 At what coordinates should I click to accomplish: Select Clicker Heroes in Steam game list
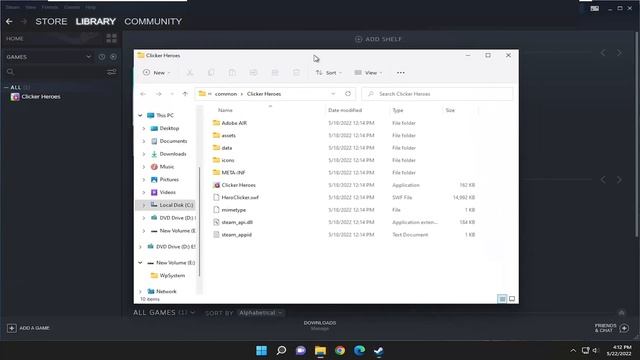pos(41,97)
